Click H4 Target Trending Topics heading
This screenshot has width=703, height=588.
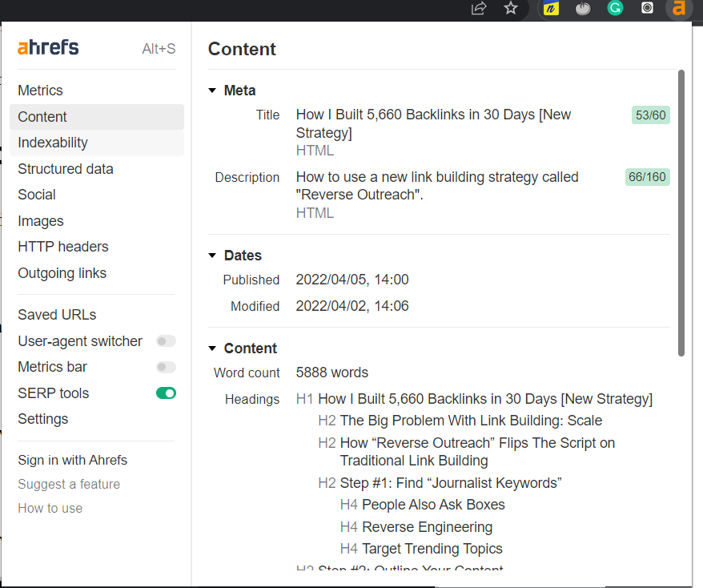click(x=421, y=549)
